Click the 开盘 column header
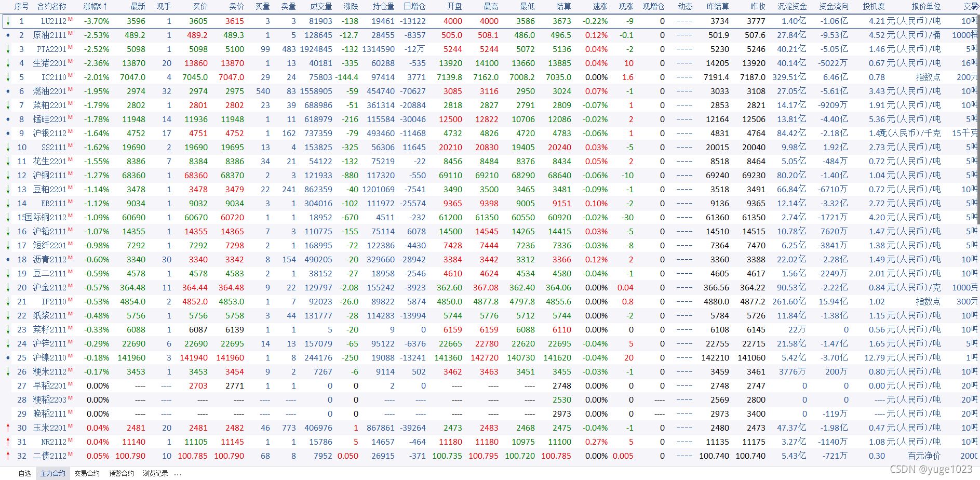This screenshot has height=480, width=980. [454, 6]
